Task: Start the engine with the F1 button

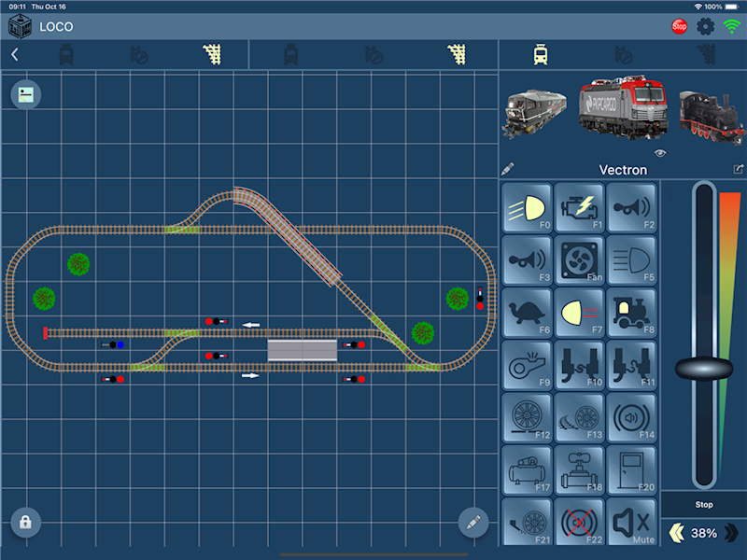Action: click(579, 206)
